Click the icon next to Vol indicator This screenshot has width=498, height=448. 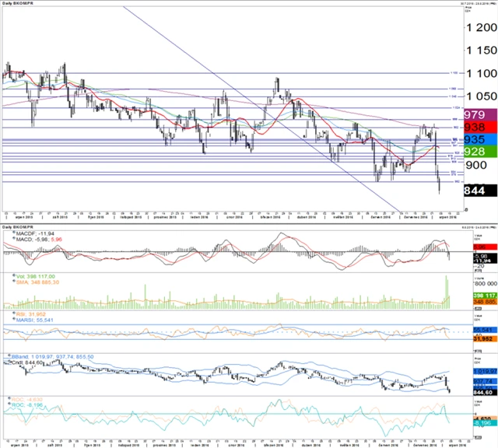coord(12,275)
